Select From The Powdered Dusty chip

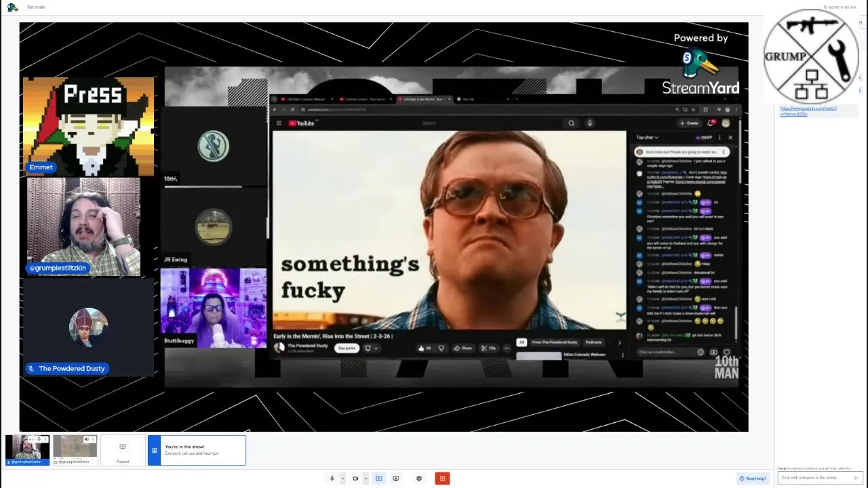[555, 342]
